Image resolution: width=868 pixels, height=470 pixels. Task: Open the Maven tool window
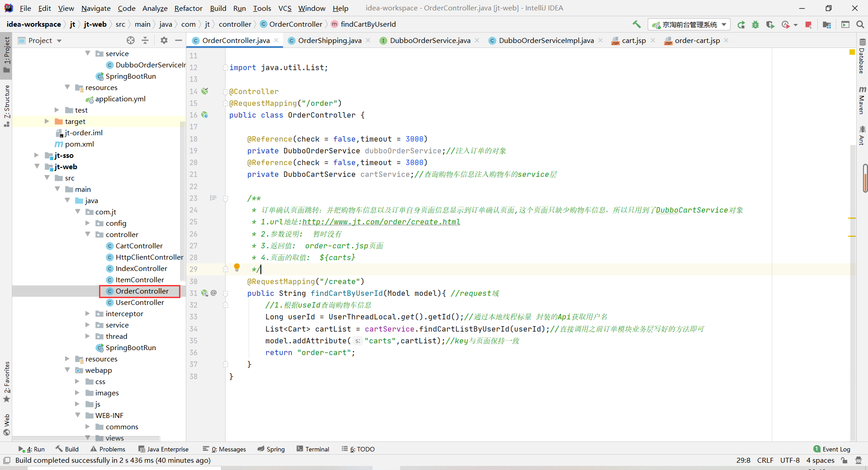[x=862, y=100]
